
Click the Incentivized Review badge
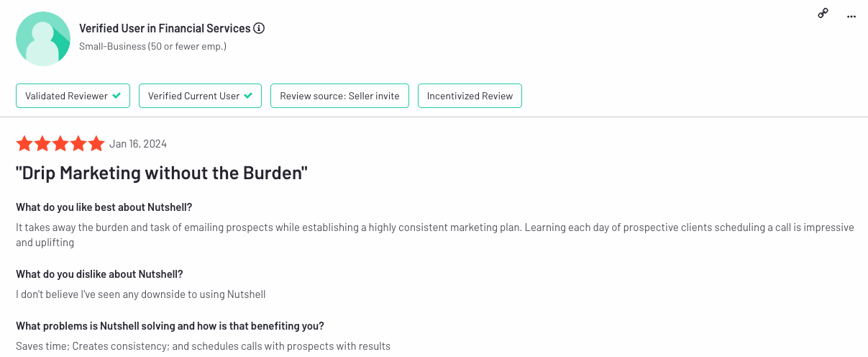(x=470, y=96)
